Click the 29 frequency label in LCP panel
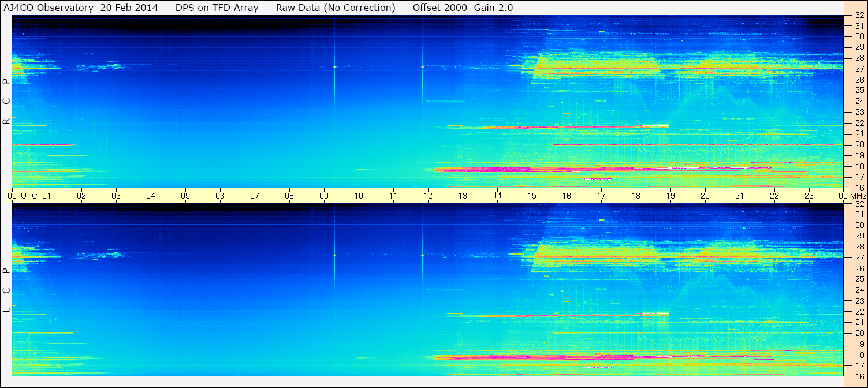Viewport: 868px width, 388px height. (859, 236)
